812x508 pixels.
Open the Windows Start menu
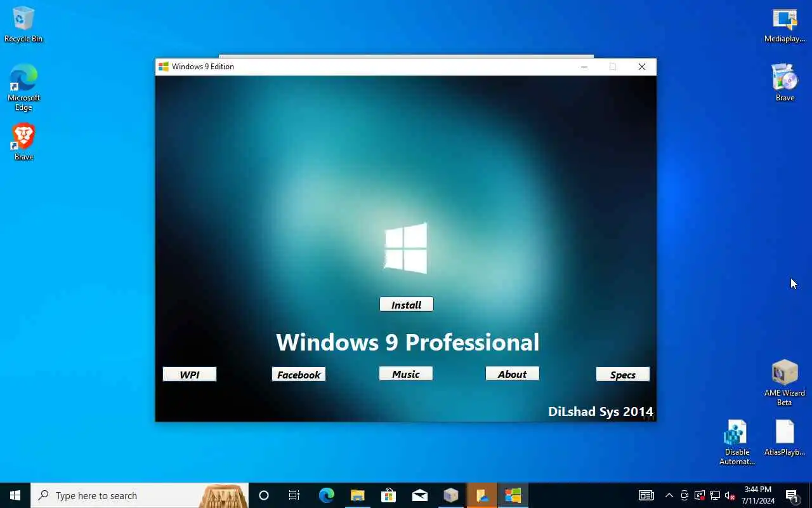pos(15,495)
